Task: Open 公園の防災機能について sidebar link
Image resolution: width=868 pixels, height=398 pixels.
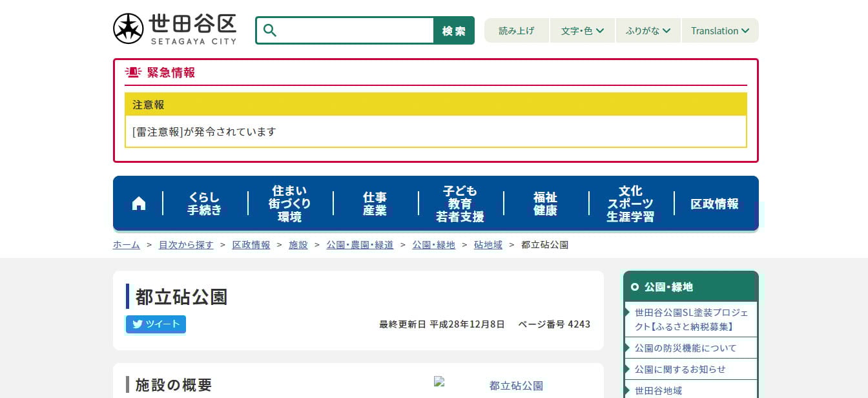Action: click(685, 348)
